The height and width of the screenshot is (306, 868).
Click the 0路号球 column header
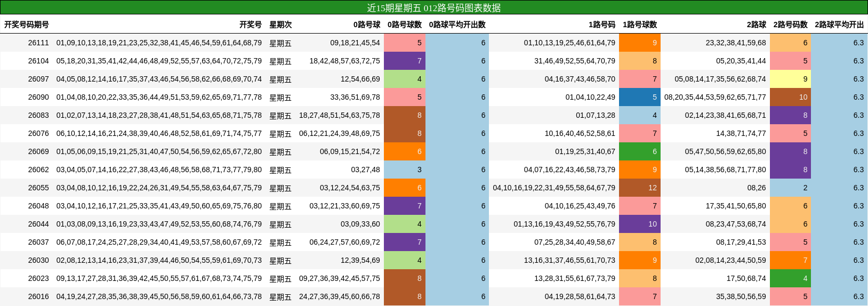(367, 25)
